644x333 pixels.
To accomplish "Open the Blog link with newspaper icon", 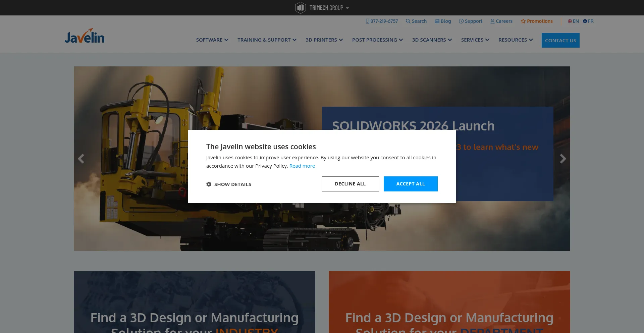I will pos(442,21).
